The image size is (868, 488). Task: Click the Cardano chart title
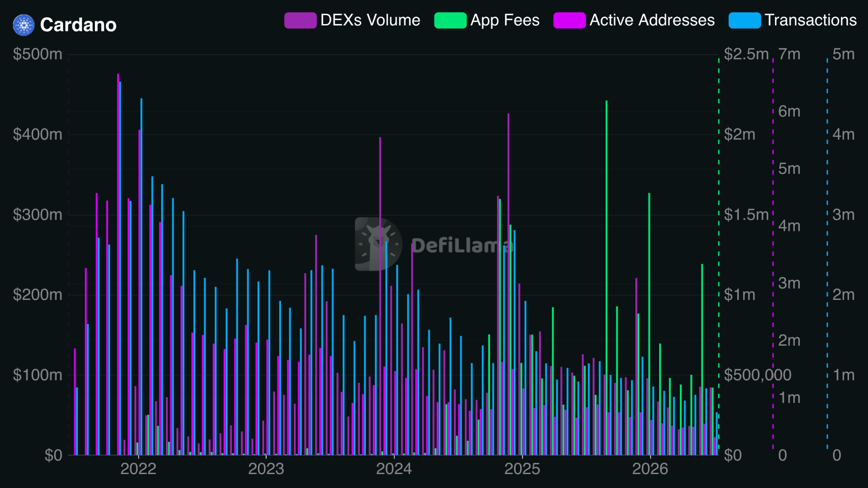78,25
